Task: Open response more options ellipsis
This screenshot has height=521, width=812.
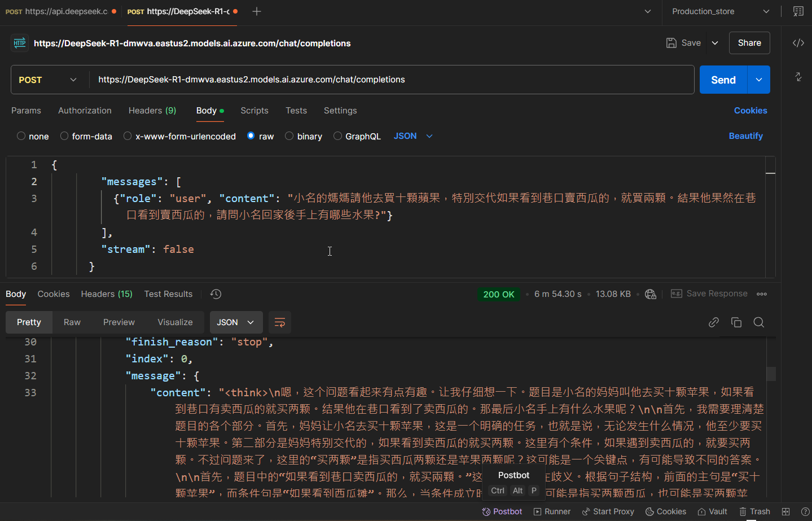Action: (x=762, y=294)
